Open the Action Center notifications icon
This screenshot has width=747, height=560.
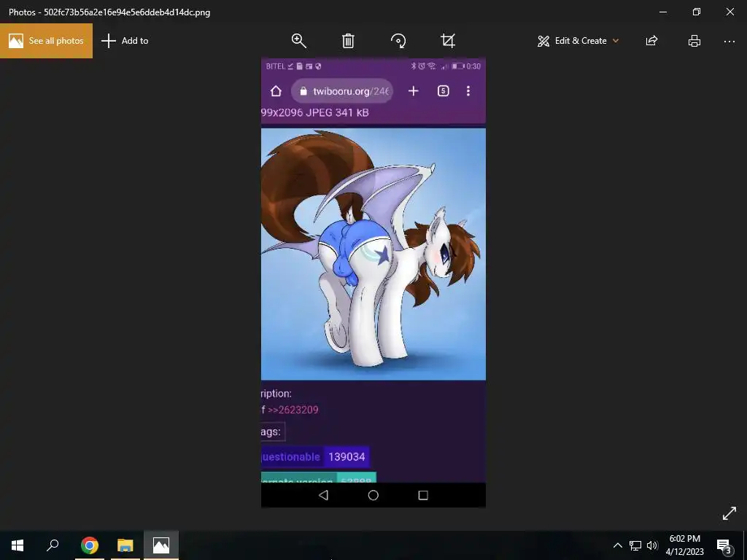[723, 546]
